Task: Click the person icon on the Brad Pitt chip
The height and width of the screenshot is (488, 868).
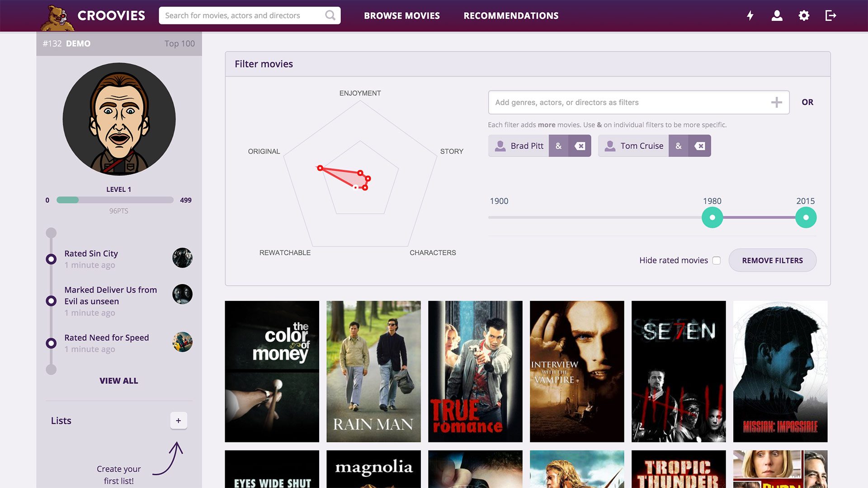Action: (500, 146)
